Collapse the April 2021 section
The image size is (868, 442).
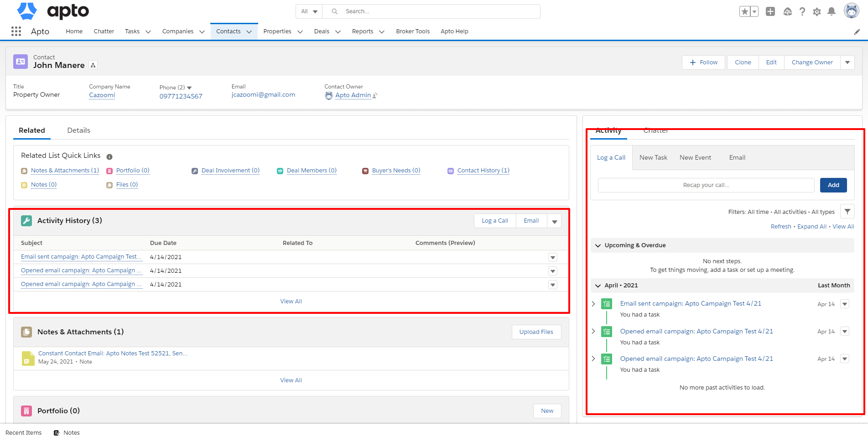(598, 286)
